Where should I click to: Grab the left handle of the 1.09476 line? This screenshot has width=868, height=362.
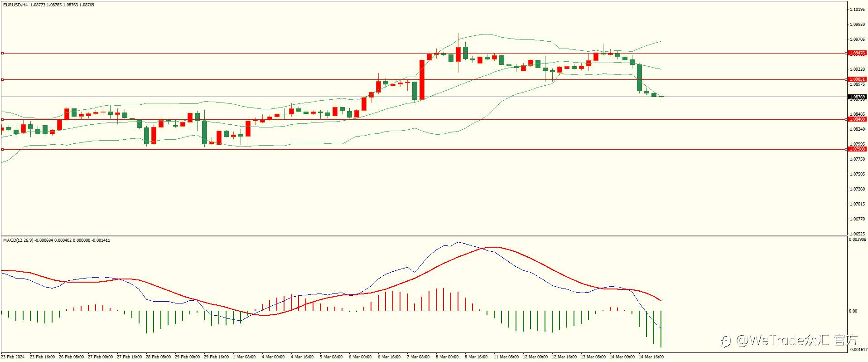pyautogui.click(x=2, y=53)
